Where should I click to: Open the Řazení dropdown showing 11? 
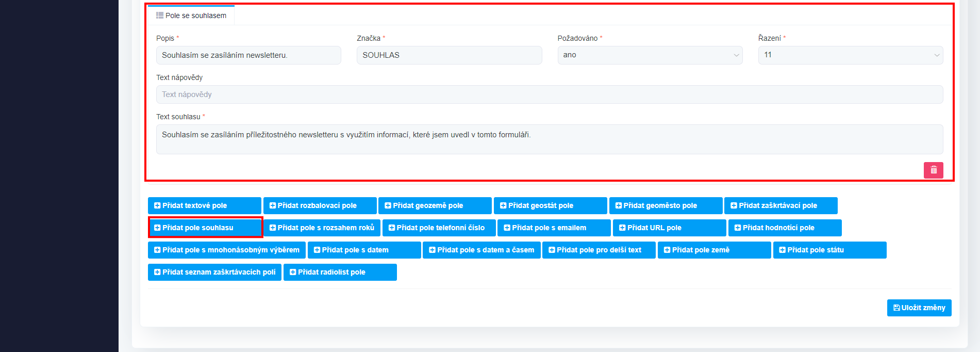(x=850, y=55)
